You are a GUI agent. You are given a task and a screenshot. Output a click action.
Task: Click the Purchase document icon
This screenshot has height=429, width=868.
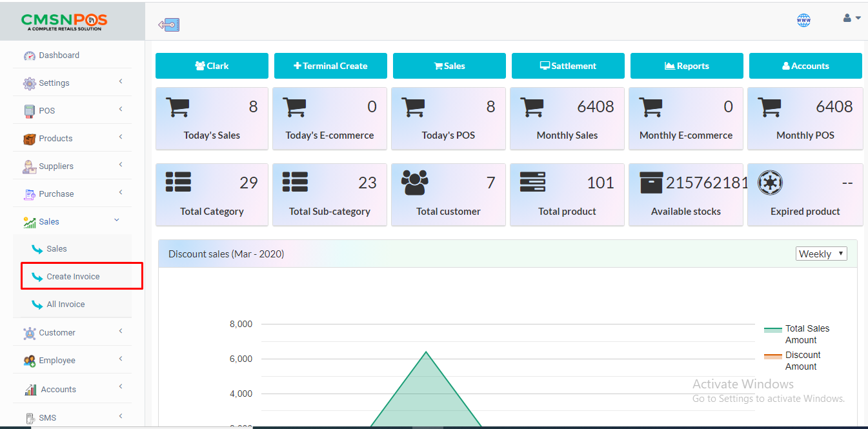30,194
